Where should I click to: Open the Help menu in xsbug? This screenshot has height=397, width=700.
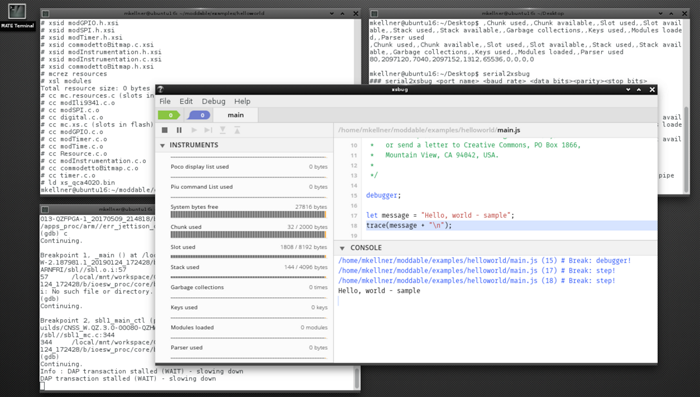click(242, 101)
